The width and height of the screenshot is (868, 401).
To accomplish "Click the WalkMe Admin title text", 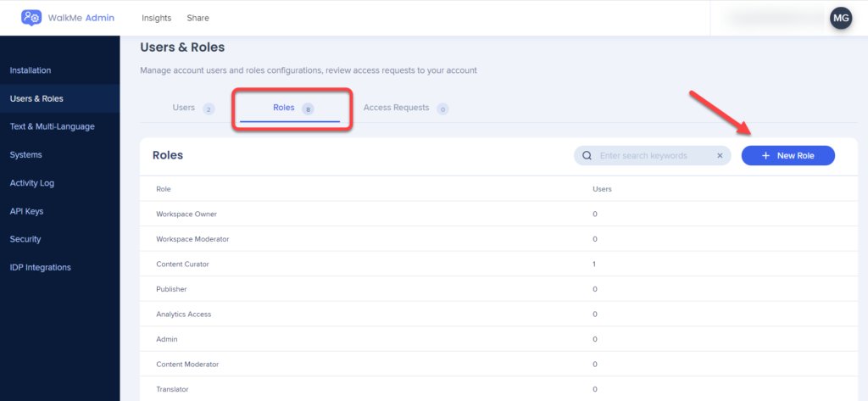I will coord(81,18).
